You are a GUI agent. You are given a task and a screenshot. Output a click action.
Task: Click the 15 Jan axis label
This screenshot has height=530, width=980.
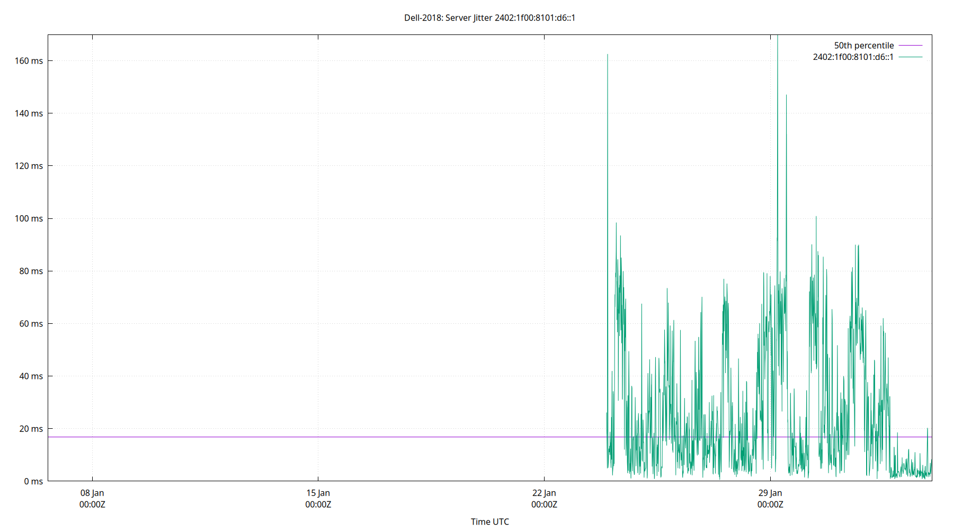click(318, 493)
